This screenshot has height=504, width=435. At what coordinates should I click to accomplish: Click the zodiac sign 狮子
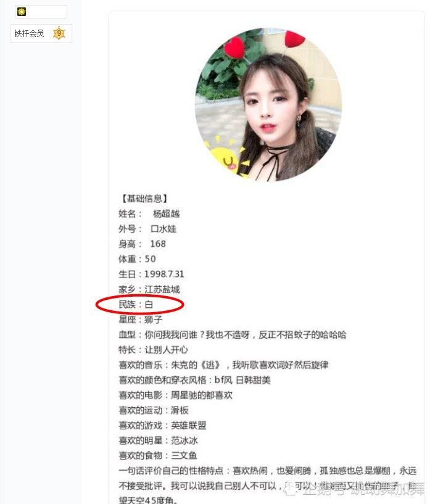[x=154, y=320]
